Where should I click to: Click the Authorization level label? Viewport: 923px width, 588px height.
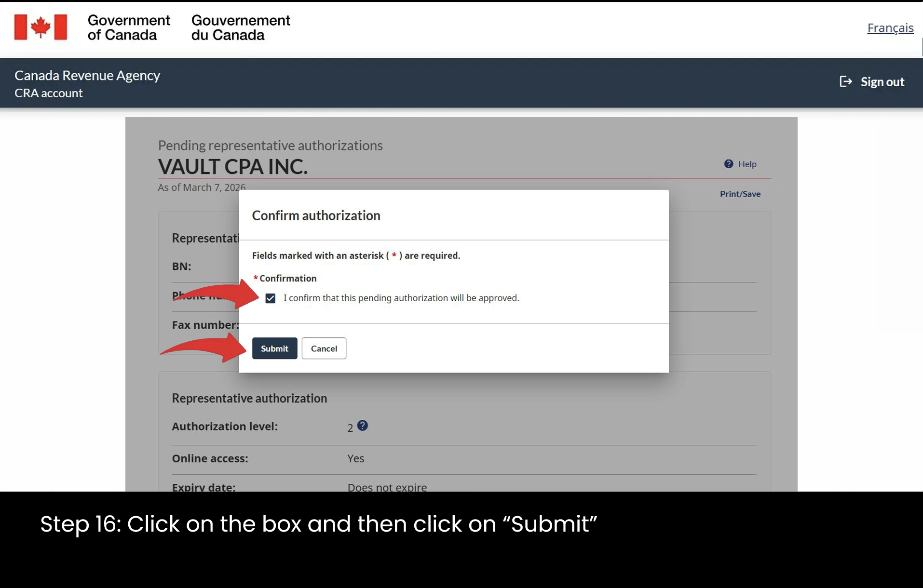[225, 427]
